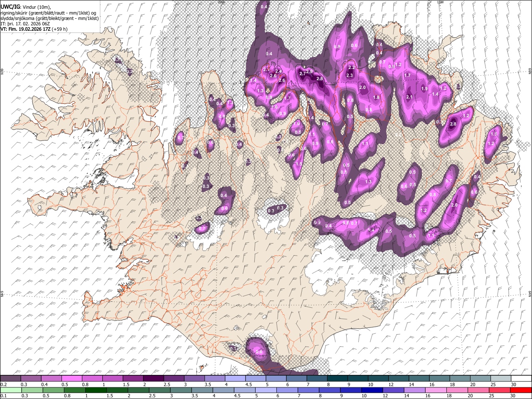
Task: Select the "(+59 h)" forecast offset text
Action: click(x=60, y=29)
